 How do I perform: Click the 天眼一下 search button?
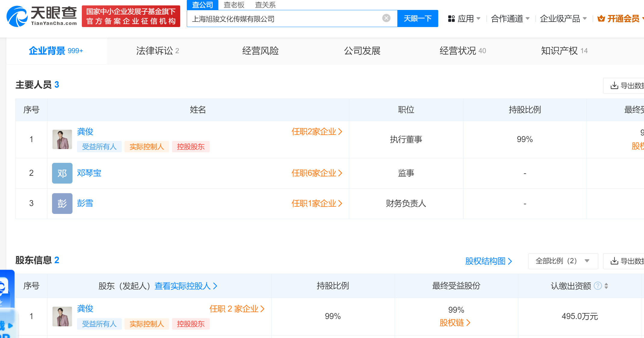coord(418,18)
